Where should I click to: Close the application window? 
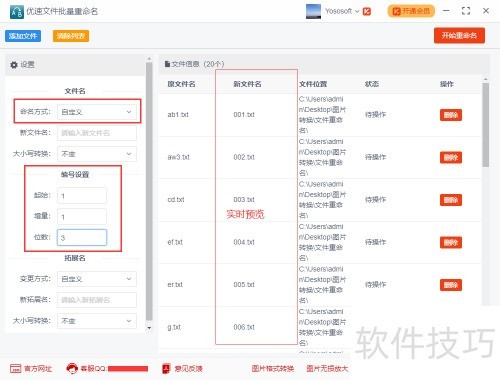click(x=486, y=11)
